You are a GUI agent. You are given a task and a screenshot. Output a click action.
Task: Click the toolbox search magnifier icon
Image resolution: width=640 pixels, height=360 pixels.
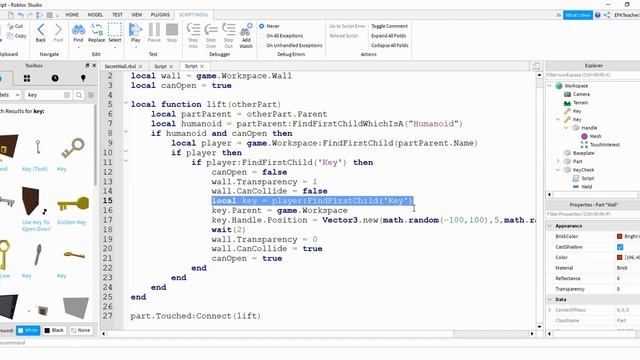point(79,95)
